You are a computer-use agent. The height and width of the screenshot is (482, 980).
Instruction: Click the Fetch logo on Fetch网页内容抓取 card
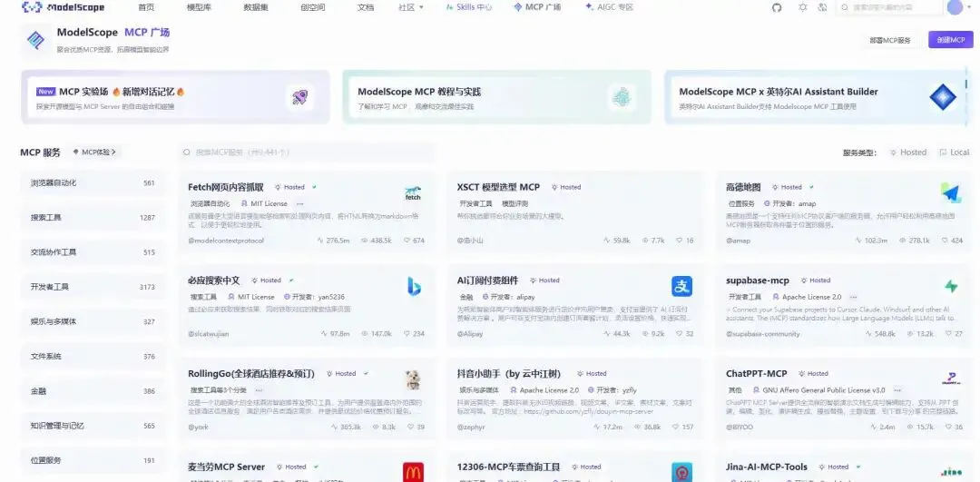[x=413, y=192]
